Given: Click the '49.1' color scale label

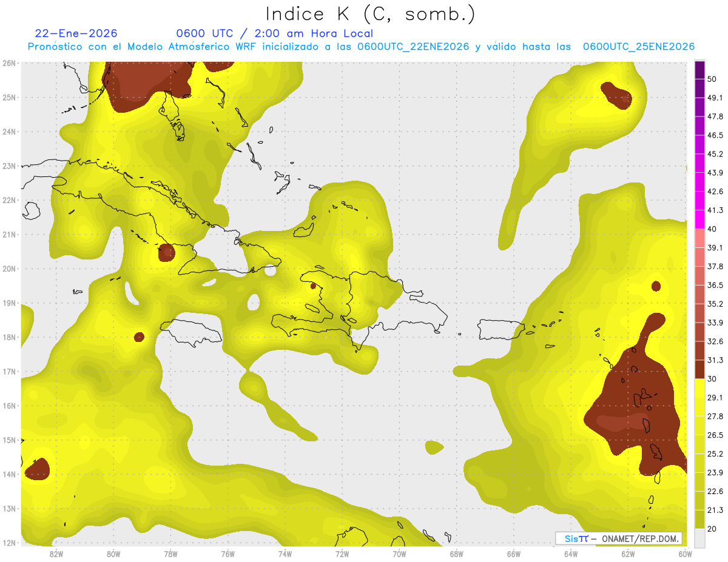Looking at the screenshot, I should (715, 98).
